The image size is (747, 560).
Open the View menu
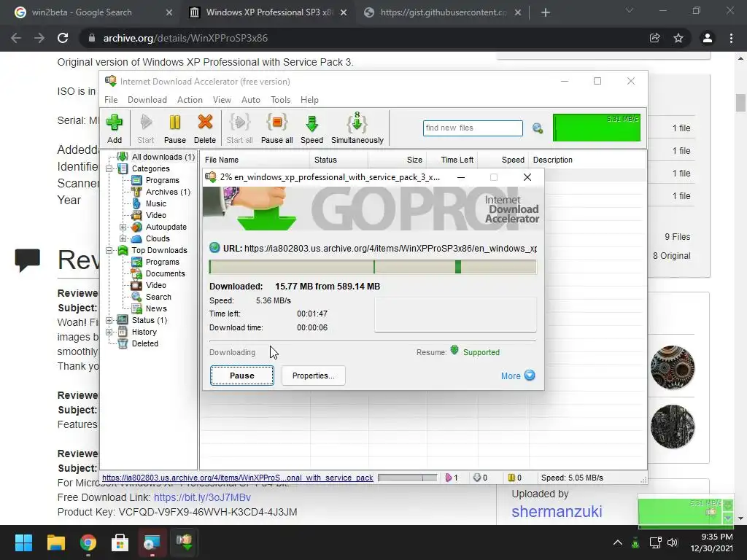(222, 99)
